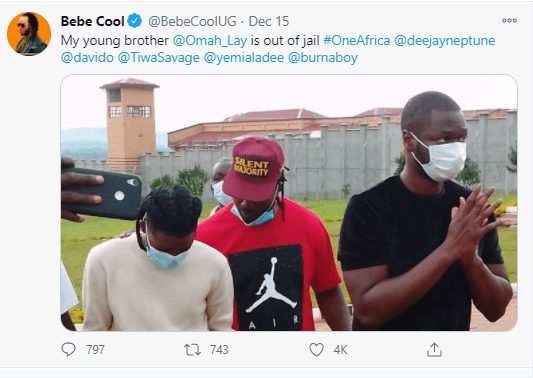Visit the @davido profile mention
This screenshot has height=378, width=533.
[87, 57]
